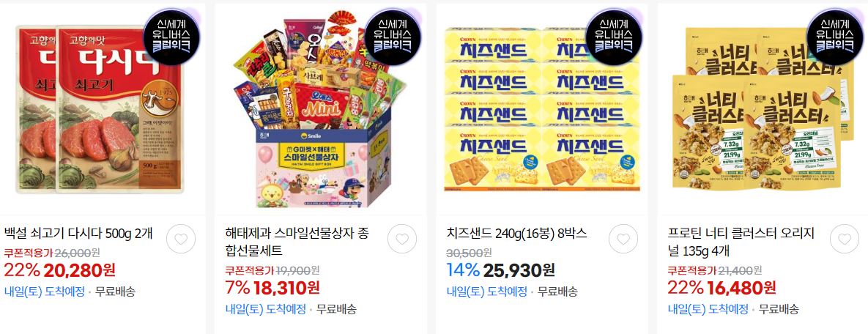This screenshot has height=334, width=868.
Task: Open the 프로틴 너티 클러스터 오리지널 135g title link
Action: click(x=741, y=242)
